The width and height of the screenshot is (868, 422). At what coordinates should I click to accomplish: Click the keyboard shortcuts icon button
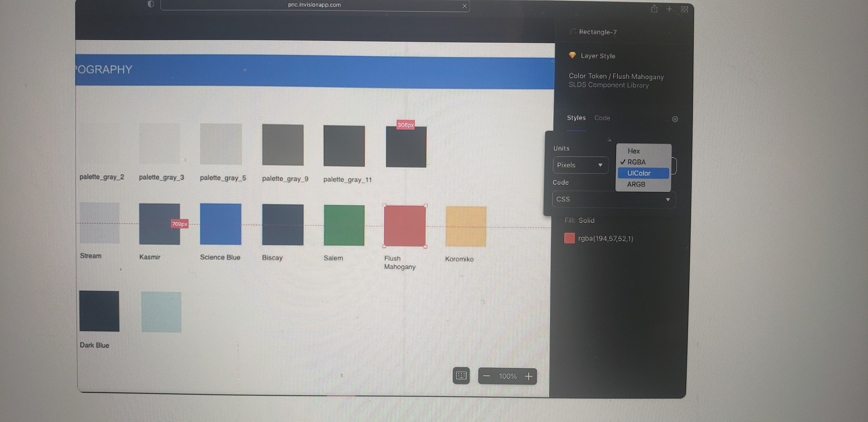461,375
